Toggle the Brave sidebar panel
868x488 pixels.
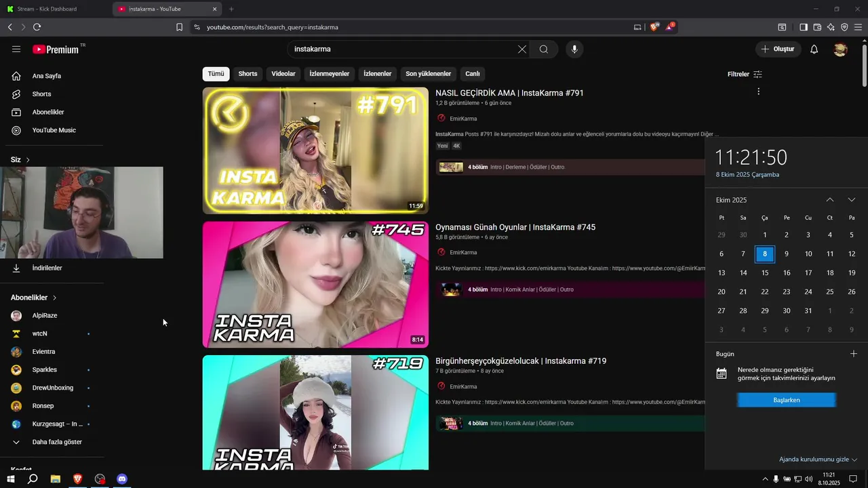pyautogui.click(x=804, y=27)
